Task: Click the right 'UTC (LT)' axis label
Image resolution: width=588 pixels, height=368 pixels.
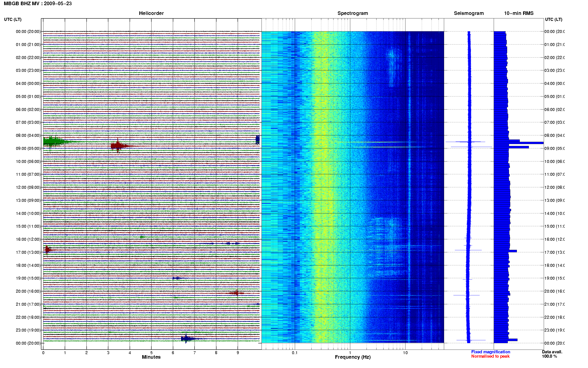Action: [553, 19]
